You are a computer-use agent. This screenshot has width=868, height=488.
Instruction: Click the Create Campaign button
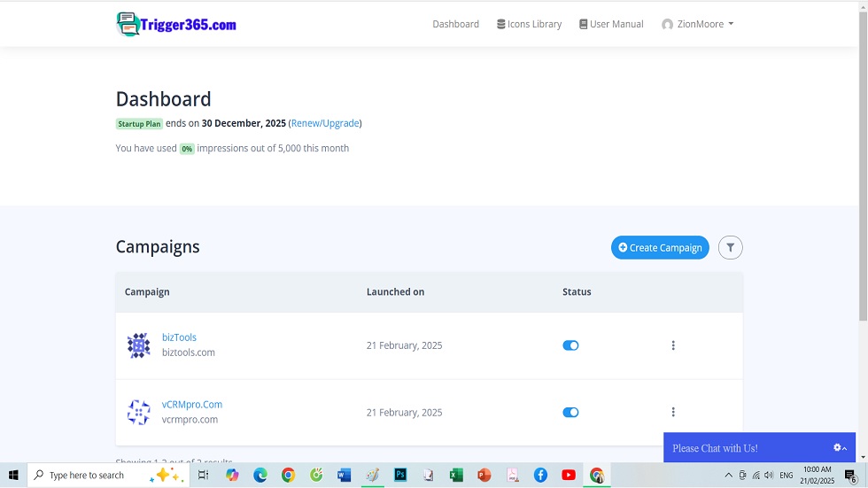[x=660, y=248]
